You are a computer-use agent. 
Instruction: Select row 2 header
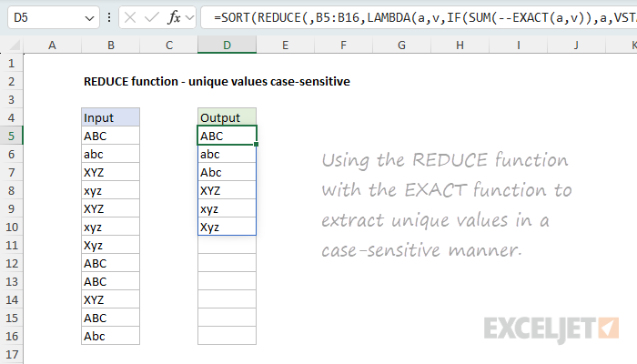pos(11,81)
